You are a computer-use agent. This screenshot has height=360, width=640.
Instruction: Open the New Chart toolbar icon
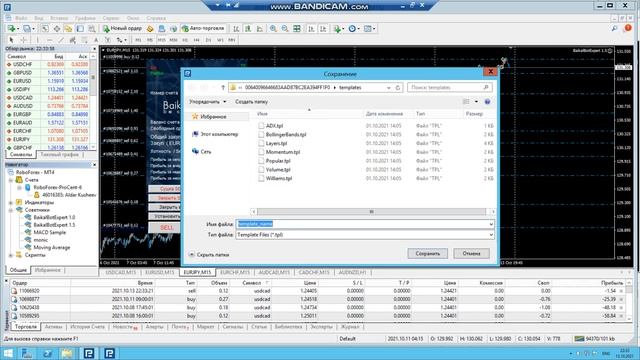(11, 29)
